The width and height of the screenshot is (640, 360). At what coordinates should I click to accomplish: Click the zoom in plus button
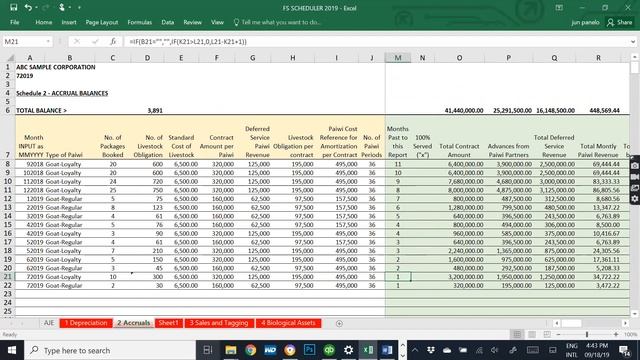pos(616,334)
